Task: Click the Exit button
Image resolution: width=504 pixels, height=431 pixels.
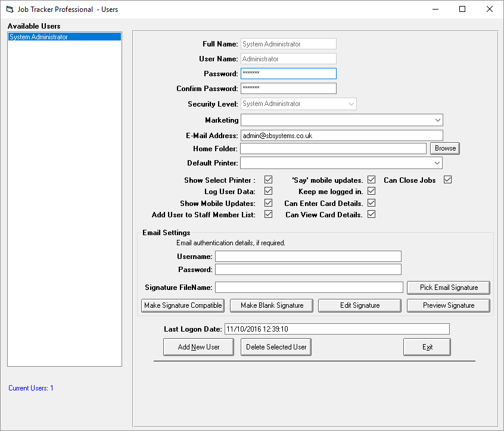Action: [x=427, y=347]
